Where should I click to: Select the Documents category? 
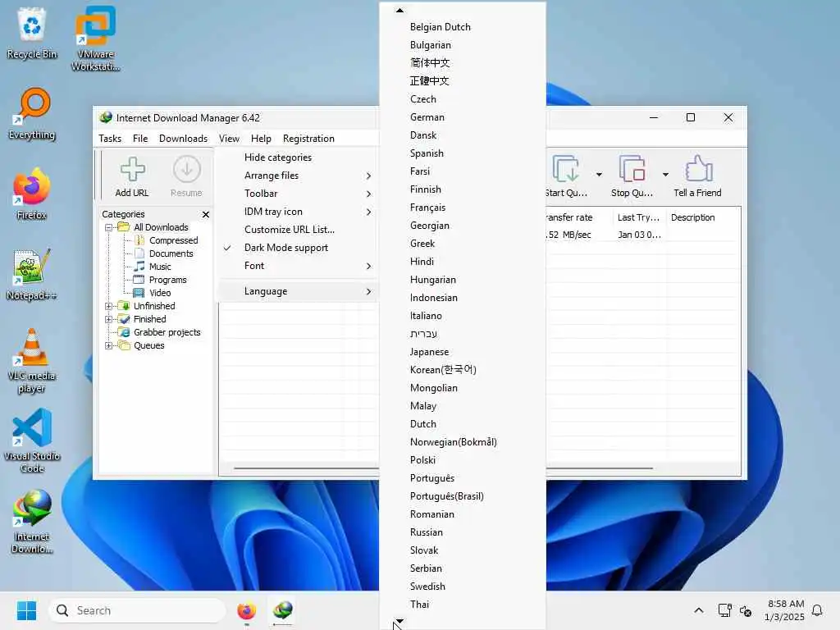171,253
